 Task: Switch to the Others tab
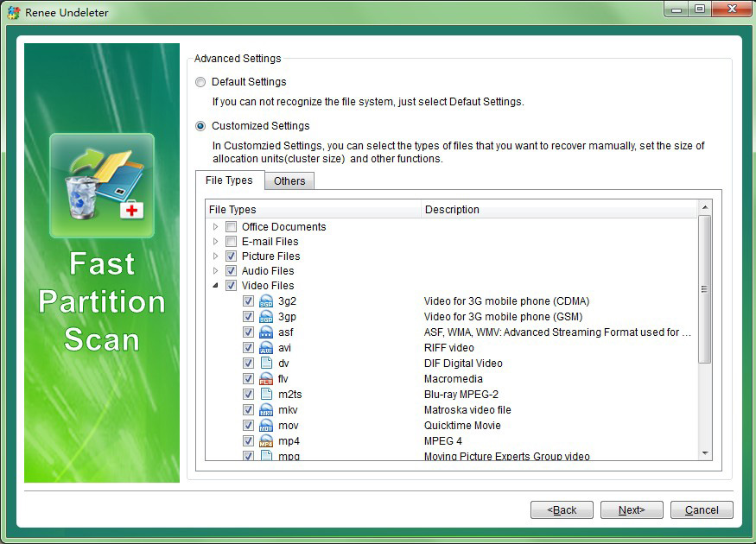289,181
